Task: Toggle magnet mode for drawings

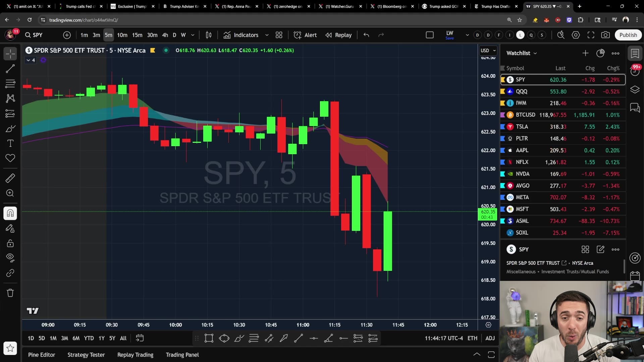Action: click(x=10, y=213)
